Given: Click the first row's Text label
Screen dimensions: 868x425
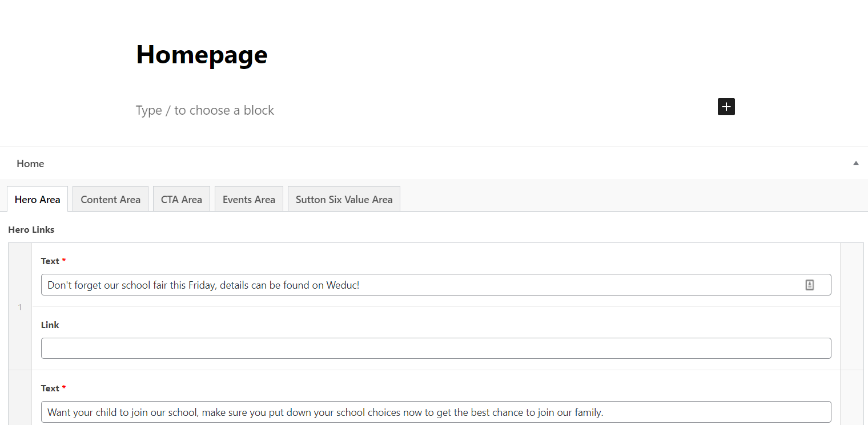Looking at the screenshot, I should click(50, 261).
